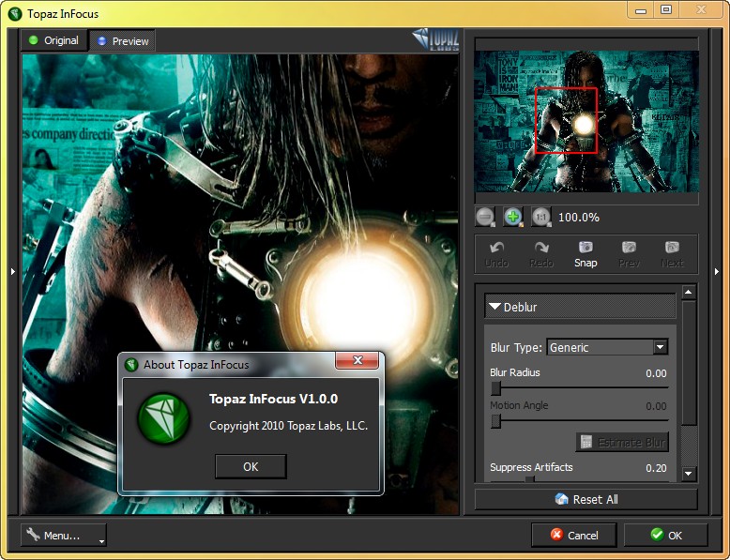Click the Redo arrow button
730x560 pixels.
541,254
